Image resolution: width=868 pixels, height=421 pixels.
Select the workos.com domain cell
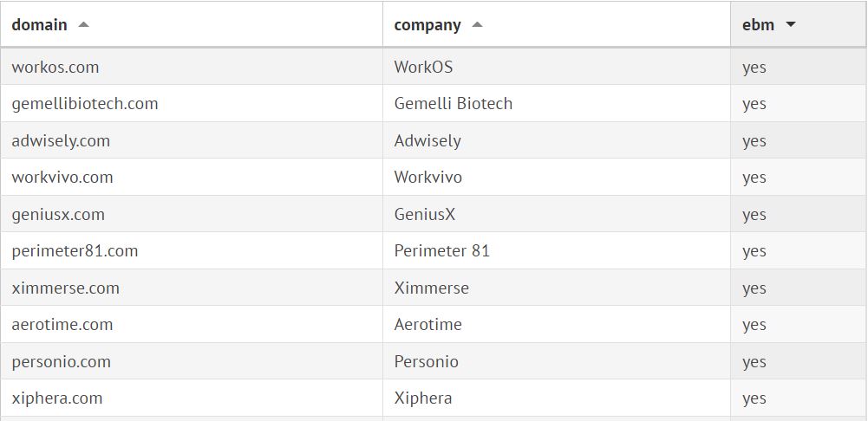click(55, 67)
